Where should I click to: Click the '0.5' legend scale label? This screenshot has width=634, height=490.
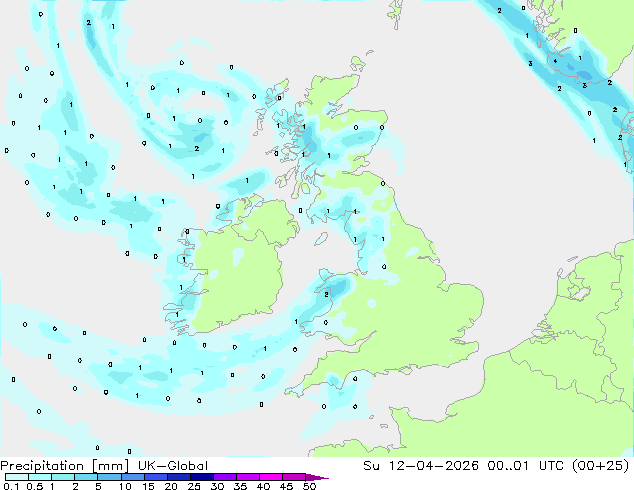point(34,486)
